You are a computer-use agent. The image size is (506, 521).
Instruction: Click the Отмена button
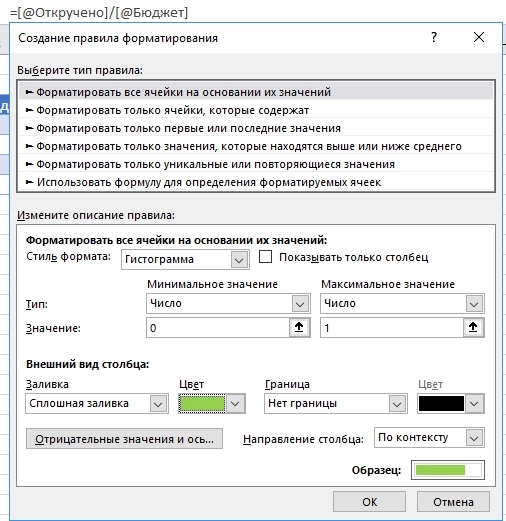(453, 502)
